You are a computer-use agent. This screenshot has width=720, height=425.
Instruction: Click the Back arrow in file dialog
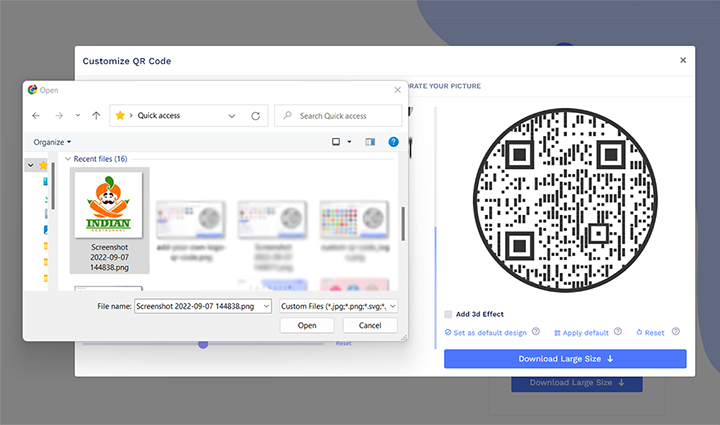[x=37, y=116]
